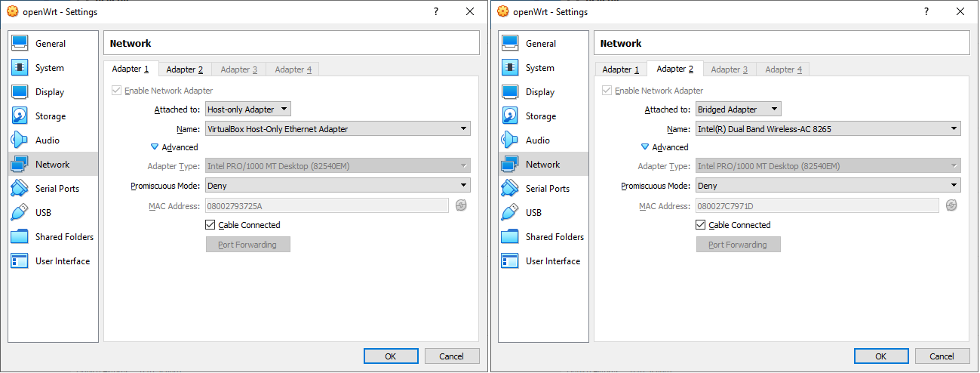Screen dimensions: 980x373
Task: Switch to Adapter 4 tab in left window
Action: click(293, 69)
